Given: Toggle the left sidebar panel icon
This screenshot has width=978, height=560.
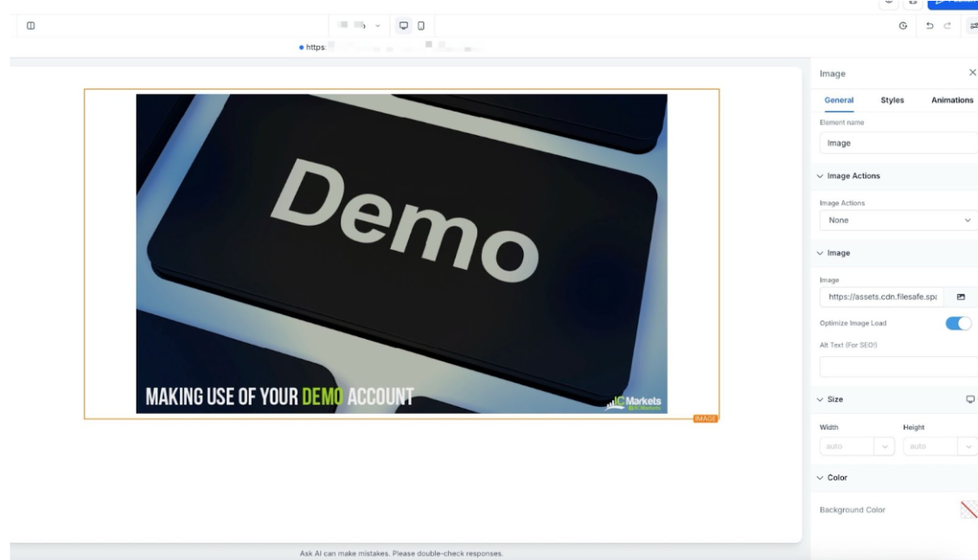Looking at the screenshot, I should tap(31, 26).
